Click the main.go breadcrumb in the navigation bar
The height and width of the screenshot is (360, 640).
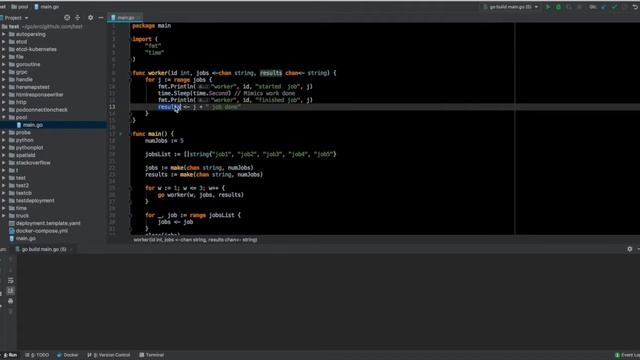coord(47,7)
